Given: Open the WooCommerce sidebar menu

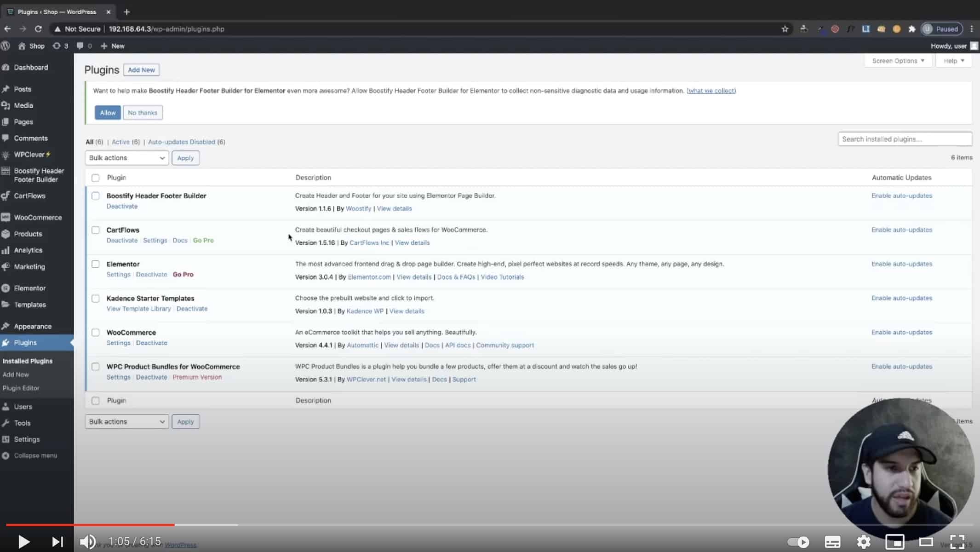Looking at the screenshot, I should pos(37,218).
